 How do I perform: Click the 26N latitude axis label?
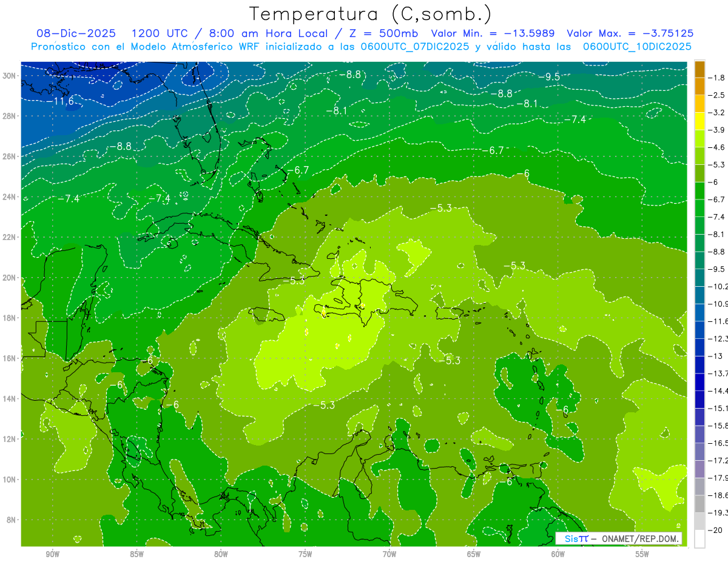[10, 156]
